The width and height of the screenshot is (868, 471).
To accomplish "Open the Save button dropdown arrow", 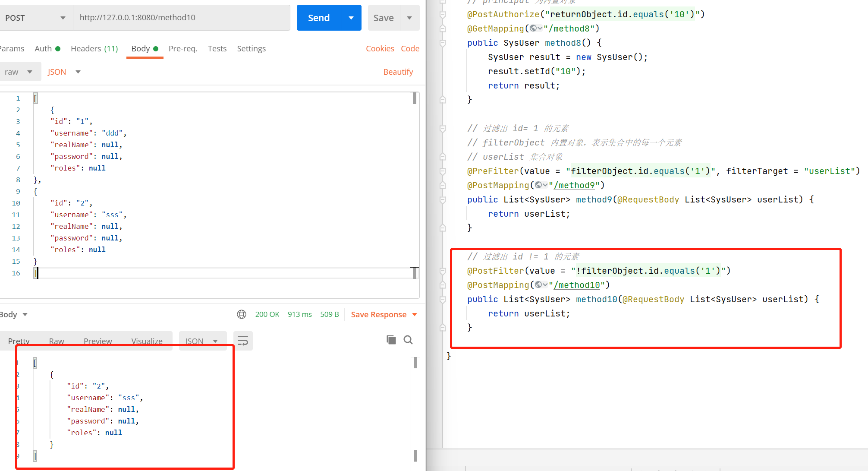I will coord(409,18).
